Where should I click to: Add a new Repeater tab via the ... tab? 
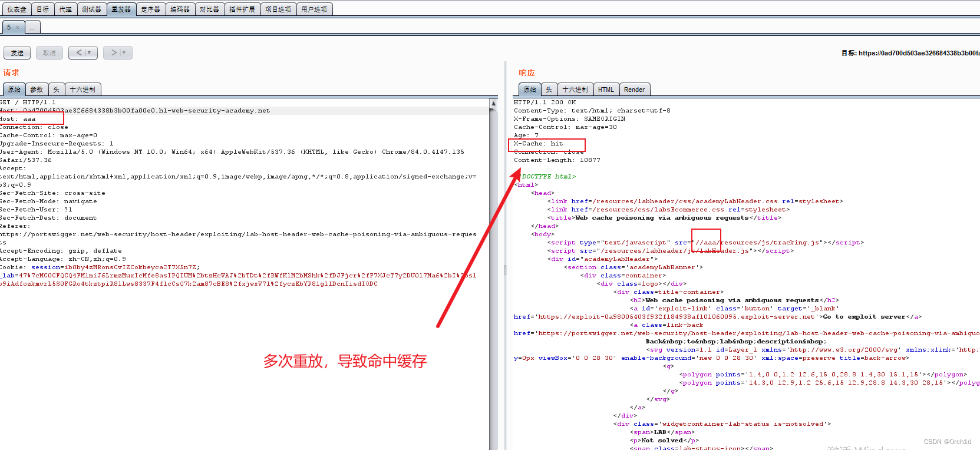(x=32, y=27)
